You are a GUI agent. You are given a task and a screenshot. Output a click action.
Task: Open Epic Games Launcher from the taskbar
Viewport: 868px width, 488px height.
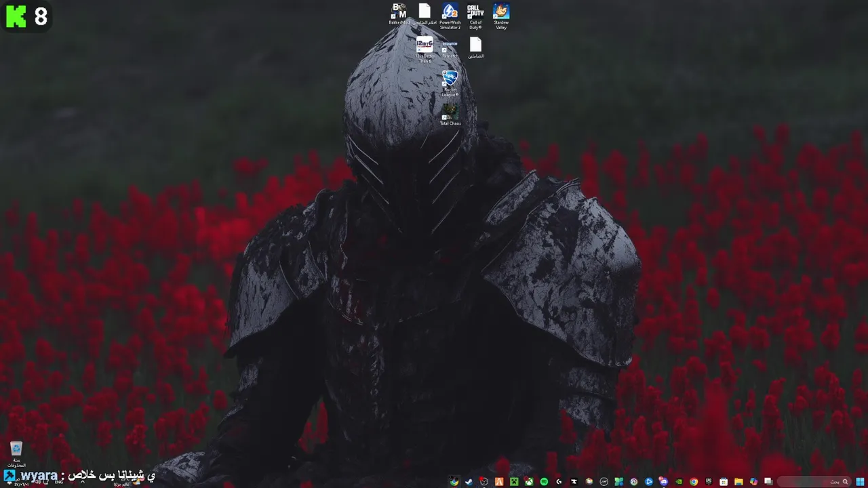point(709,481)
